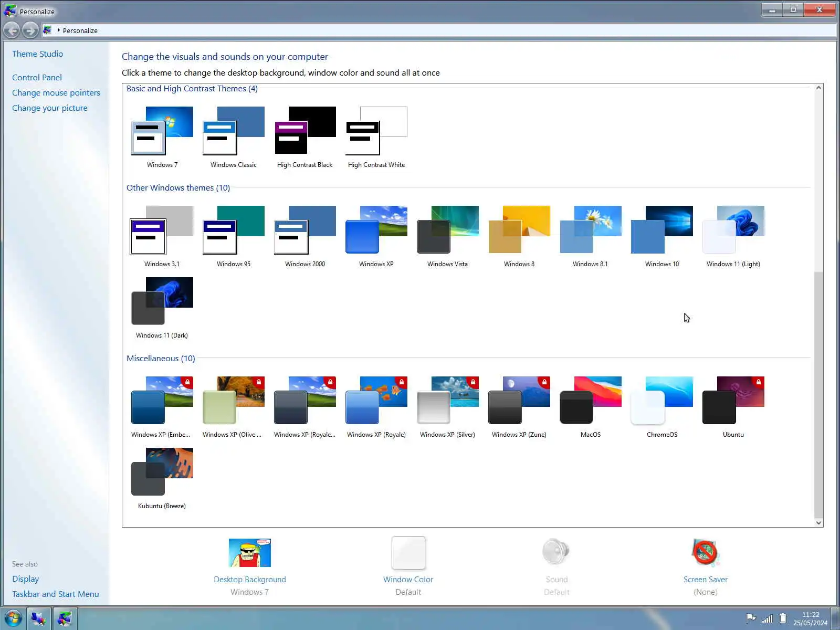Apply the Windows 10 theme
840x630 pixels.
tap(662, 236)
